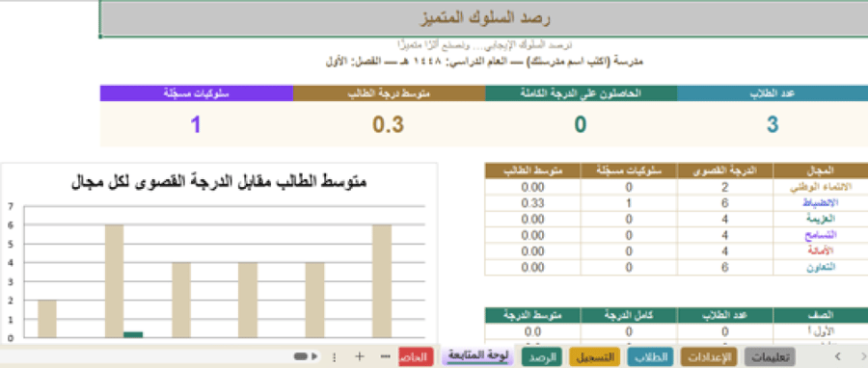The width and height of the screenshot is (868, 368).
Task: Click the الأول class row label
Action: click(x=821, y=332)
